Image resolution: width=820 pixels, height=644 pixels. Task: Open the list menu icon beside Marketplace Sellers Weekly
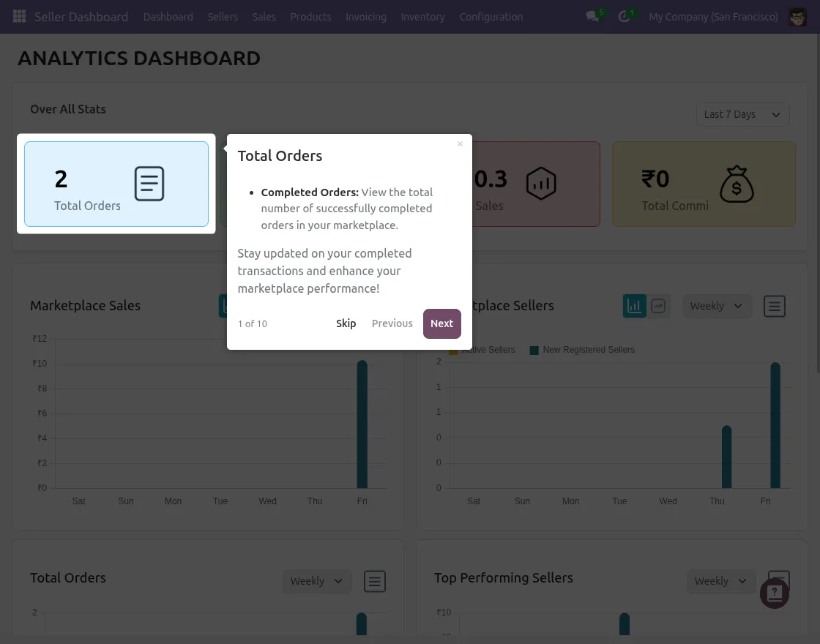click(775, 306)
